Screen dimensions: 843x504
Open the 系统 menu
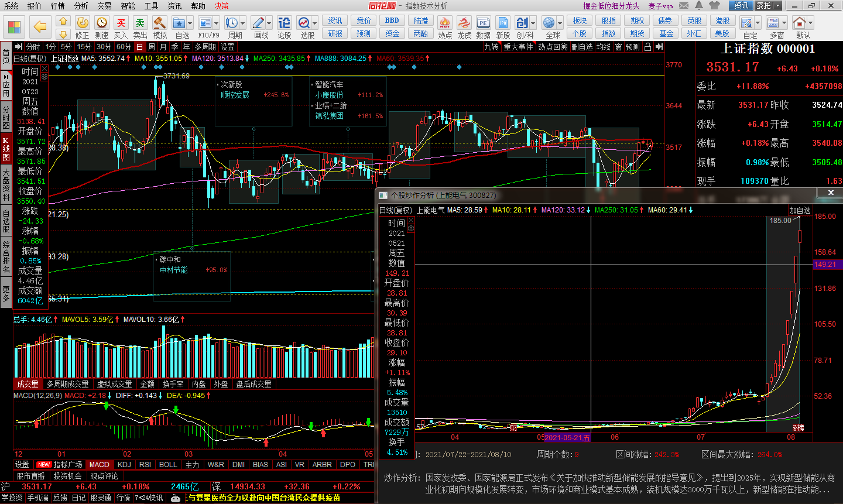pos(11,6)
